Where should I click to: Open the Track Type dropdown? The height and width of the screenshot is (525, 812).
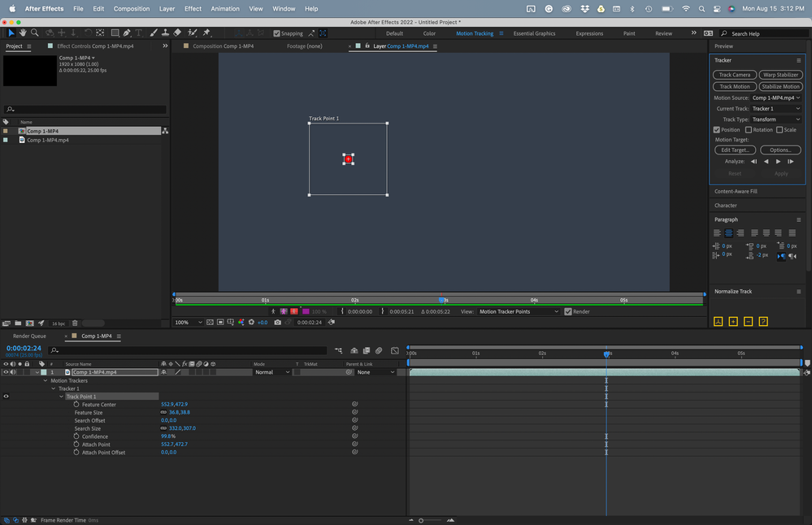[776, 119]
